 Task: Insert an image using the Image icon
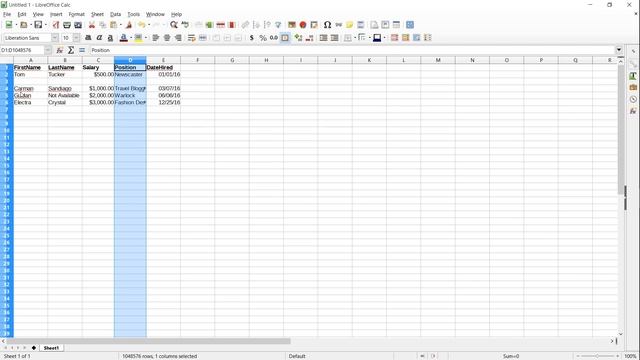click(x=291, y=25)
